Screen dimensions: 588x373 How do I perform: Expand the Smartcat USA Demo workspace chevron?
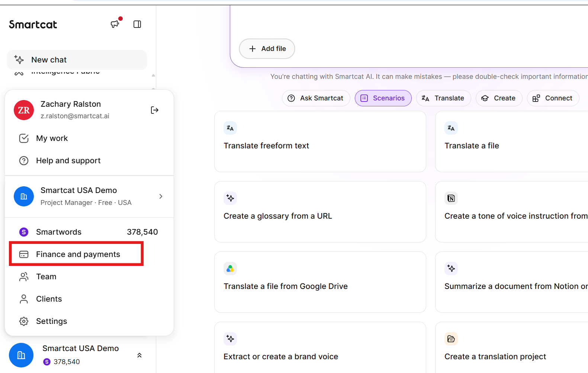(161, 196)
